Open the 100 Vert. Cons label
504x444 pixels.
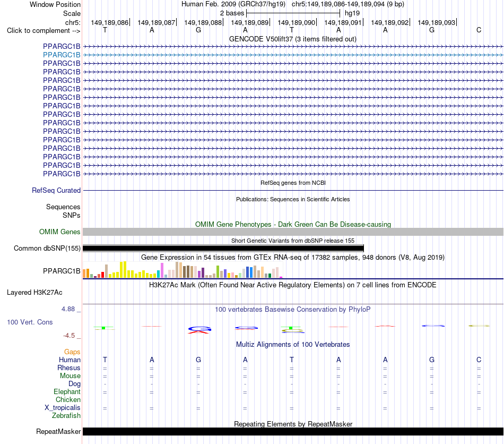click(30, 322)
